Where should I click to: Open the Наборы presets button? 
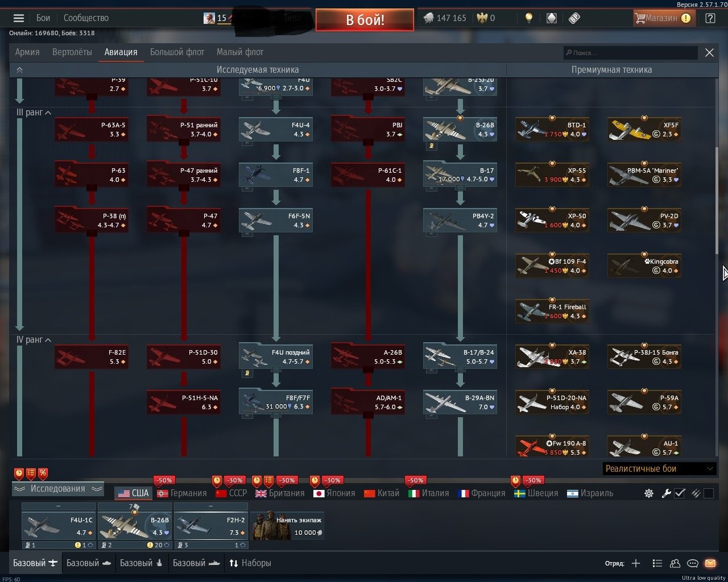coord(250,563)
